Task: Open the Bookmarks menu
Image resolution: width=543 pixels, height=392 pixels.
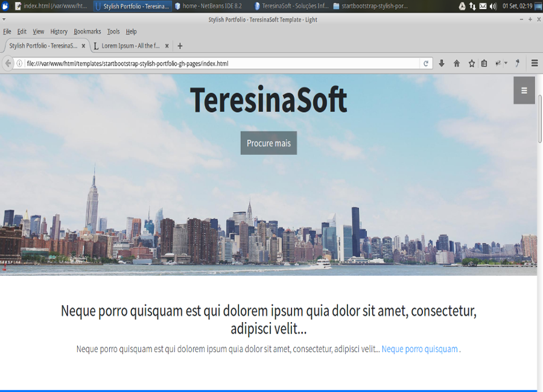Action: (87, 31)
